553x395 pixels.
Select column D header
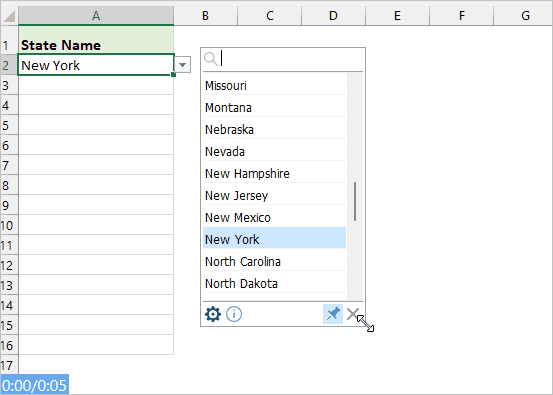click(x=334, y=16)
